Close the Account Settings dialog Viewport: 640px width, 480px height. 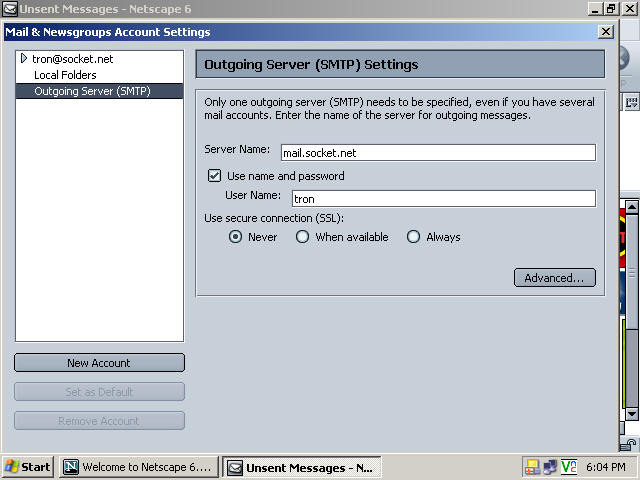(606, 32)
